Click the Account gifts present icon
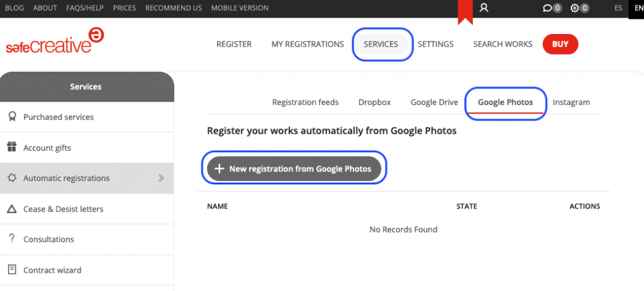Viewport: 644px width, 291px height. point(11,148)
